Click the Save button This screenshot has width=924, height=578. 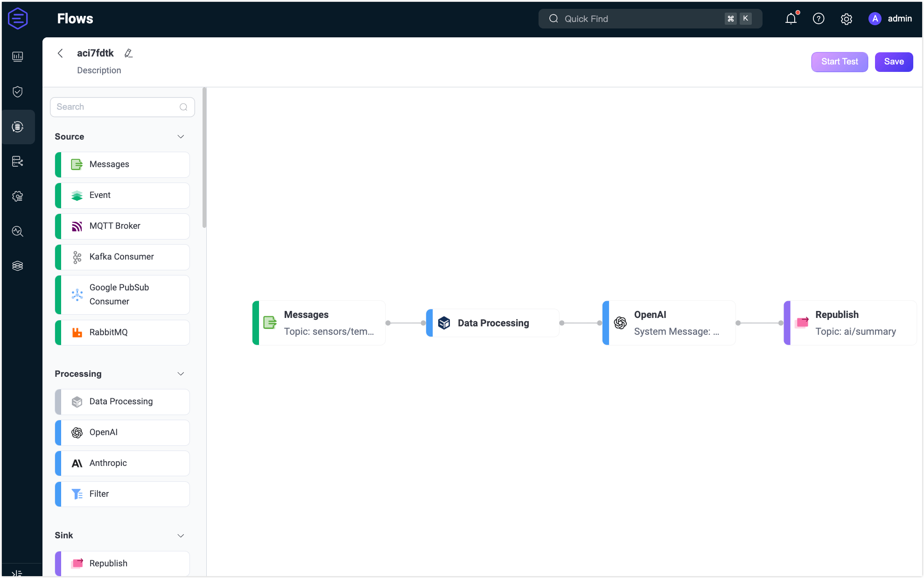tap(894, 62)
